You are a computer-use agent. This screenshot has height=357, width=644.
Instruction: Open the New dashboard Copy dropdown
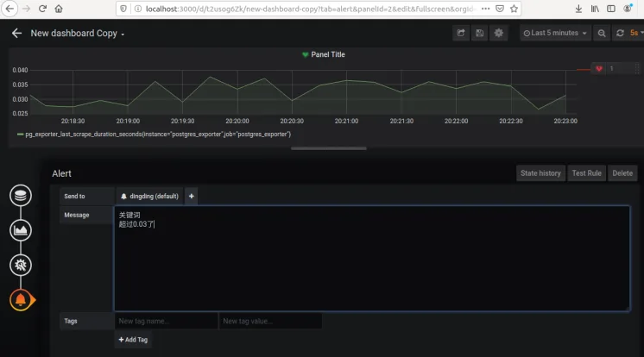tap(77, 34)
